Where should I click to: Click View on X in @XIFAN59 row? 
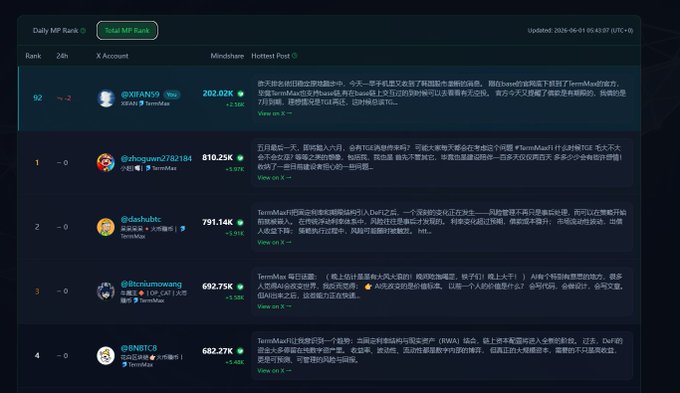[x=275, y=113]
